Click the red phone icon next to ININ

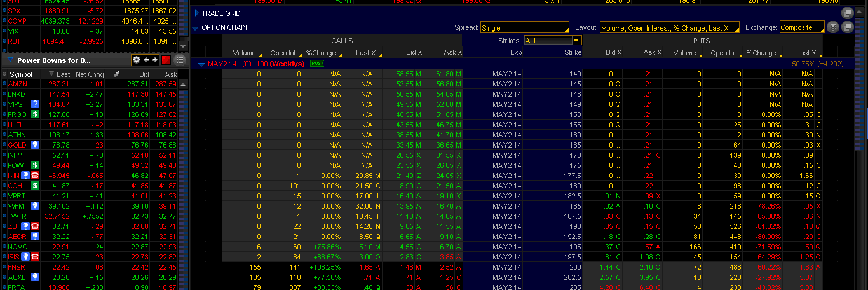[35, 176]
